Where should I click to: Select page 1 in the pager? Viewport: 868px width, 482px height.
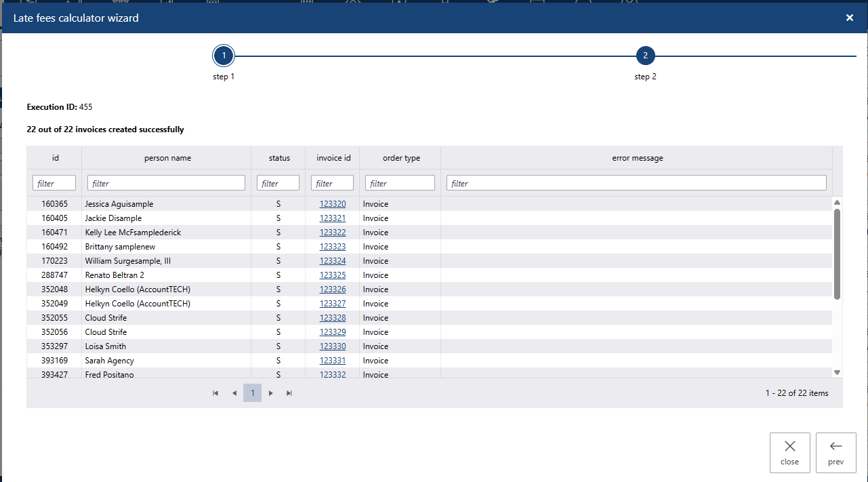pyautogui.click(x=252, y=393)
